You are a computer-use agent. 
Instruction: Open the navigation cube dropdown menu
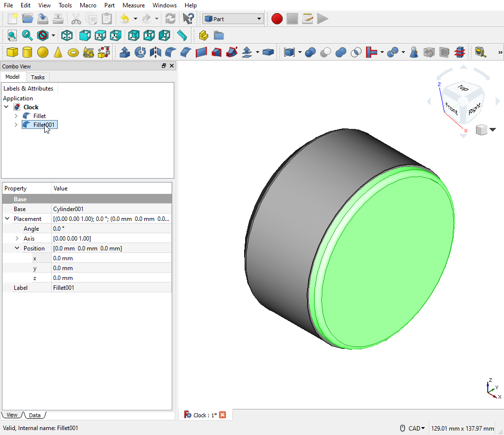[x=493, y=130]
